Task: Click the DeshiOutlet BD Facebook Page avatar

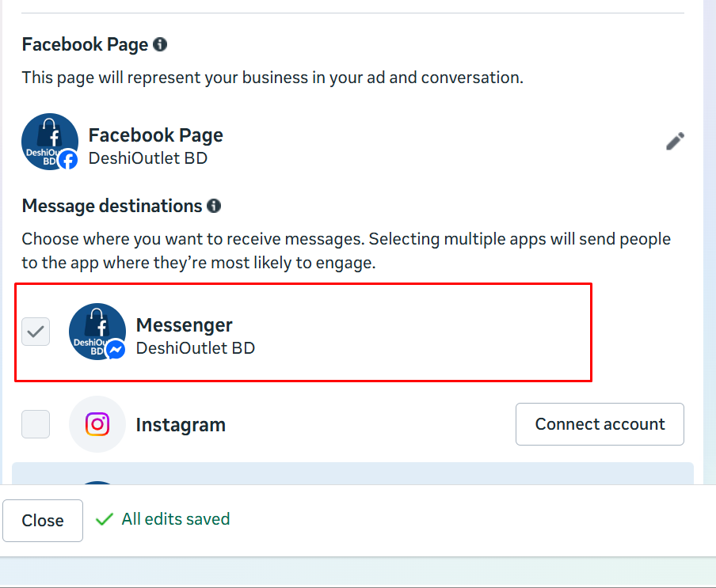Action: (49, 141)
